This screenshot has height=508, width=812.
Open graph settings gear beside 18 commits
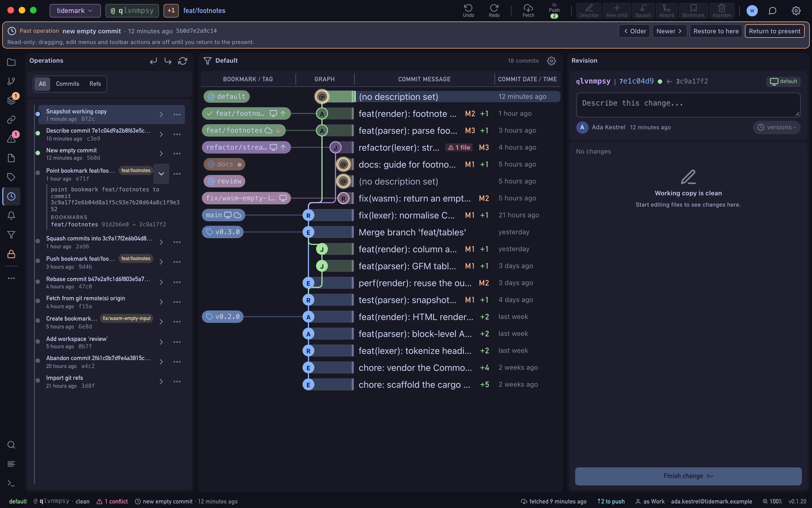551,61
